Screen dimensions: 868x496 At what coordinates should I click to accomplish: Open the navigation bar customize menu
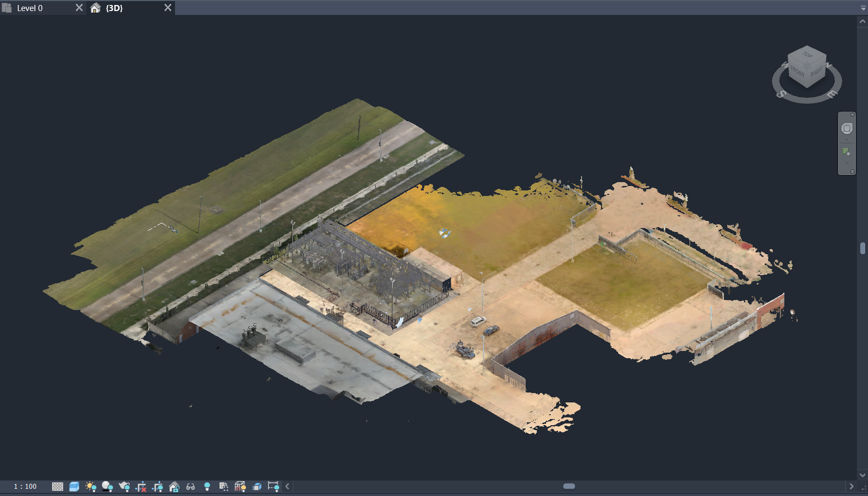pyautogui.click(x=852, y=172)
